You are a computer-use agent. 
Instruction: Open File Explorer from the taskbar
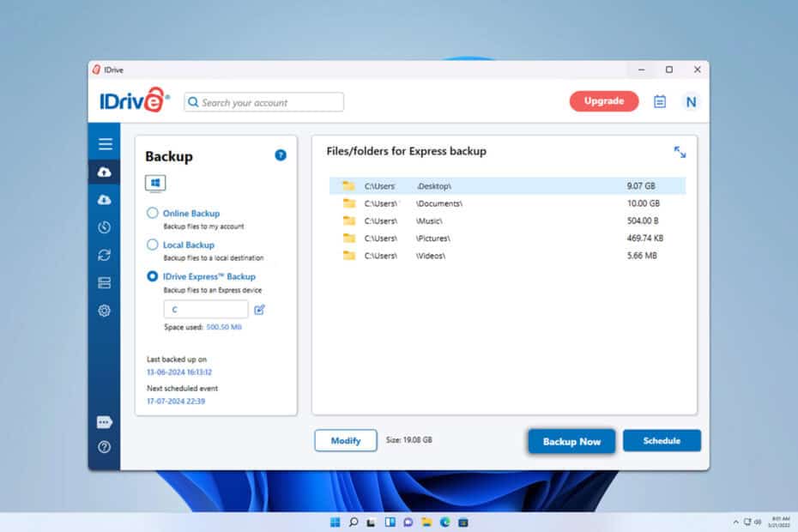(426, 523)
